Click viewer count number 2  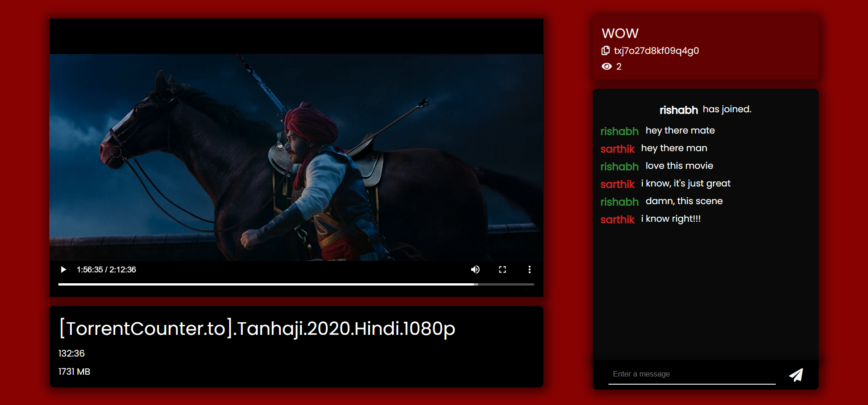[619, 67]
